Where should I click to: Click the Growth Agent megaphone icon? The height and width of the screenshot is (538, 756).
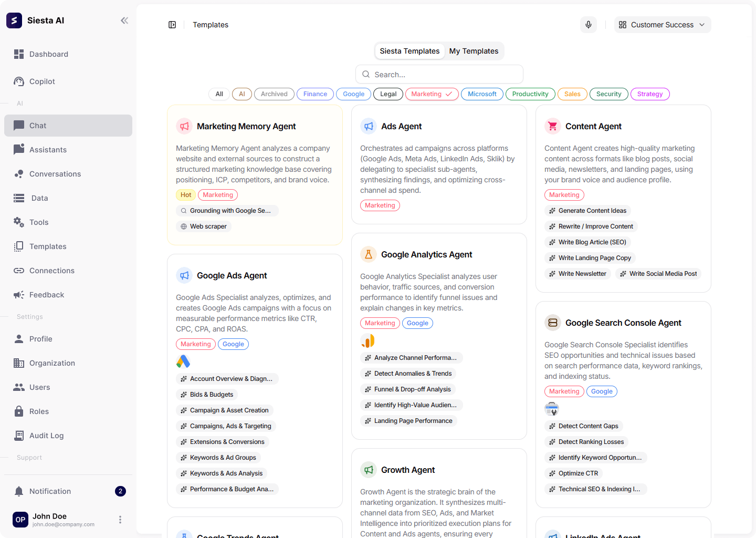[x=369, y=470]
